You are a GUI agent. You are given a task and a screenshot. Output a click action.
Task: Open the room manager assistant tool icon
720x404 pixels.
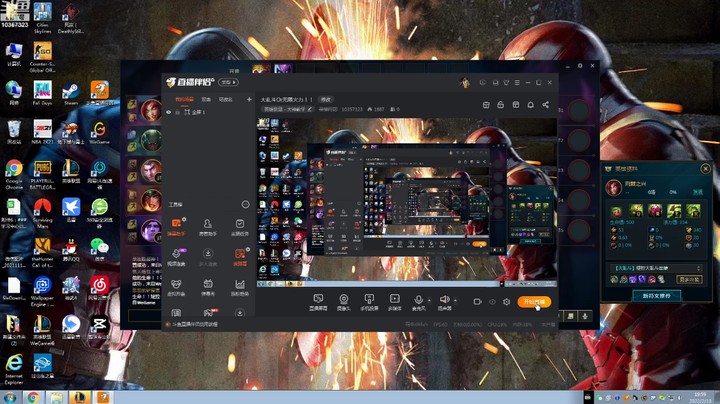pyautogui.click(x=208, y=227)
